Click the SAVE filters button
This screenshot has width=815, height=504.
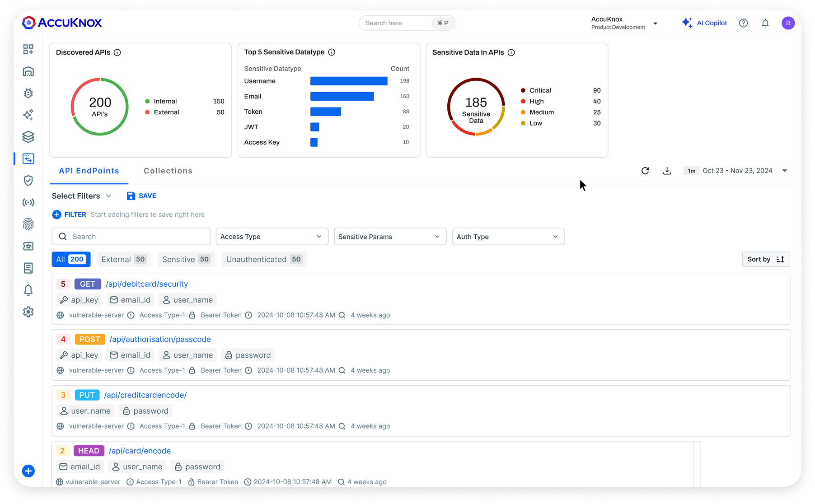tap(141, 196)
